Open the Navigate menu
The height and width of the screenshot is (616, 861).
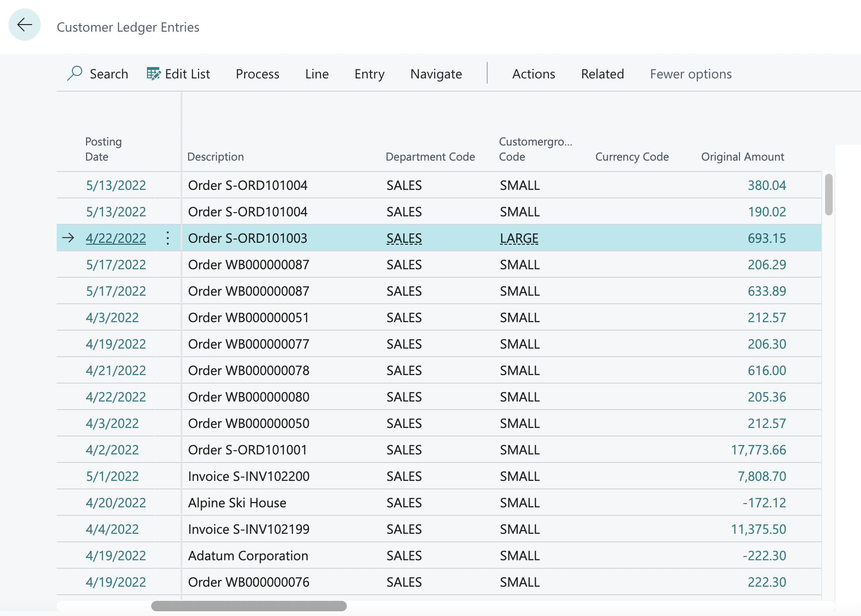click(435, 74)
